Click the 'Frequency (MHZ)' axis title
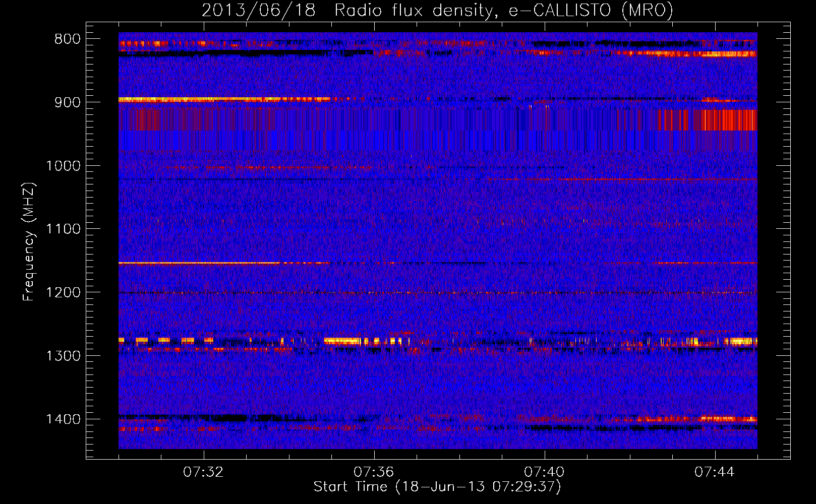The height and width of the screenshot is (504, 816). pyautogui.click(x=29, y=241)
